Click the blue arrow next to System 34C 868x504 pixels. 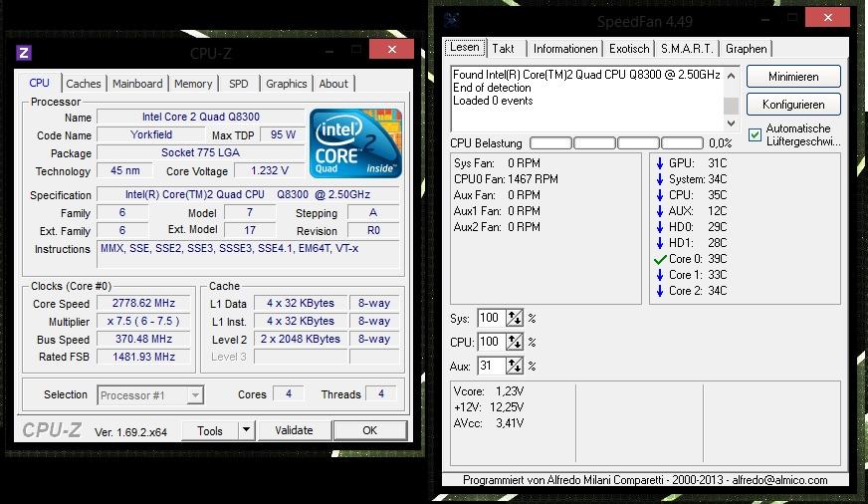click(x=660, y=179)
